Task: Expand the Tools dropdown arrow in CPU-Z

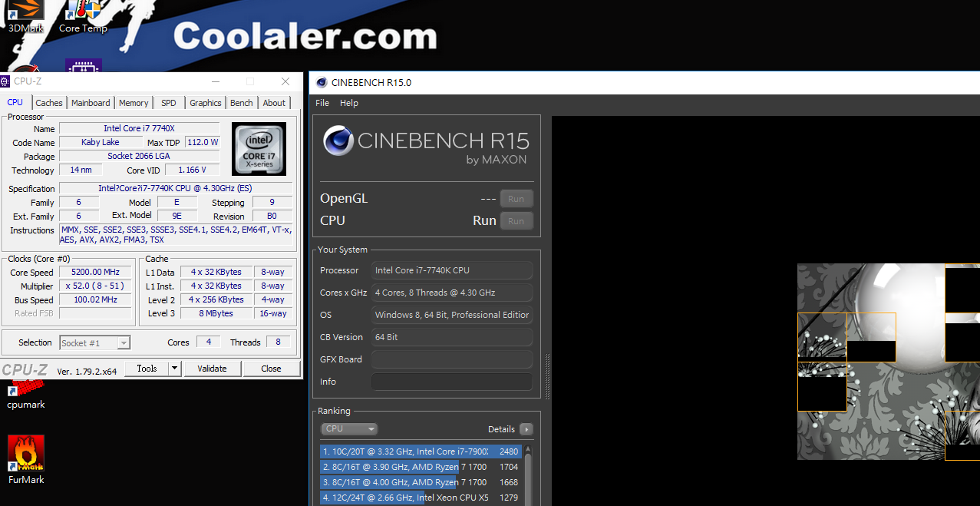Action: 175,369
